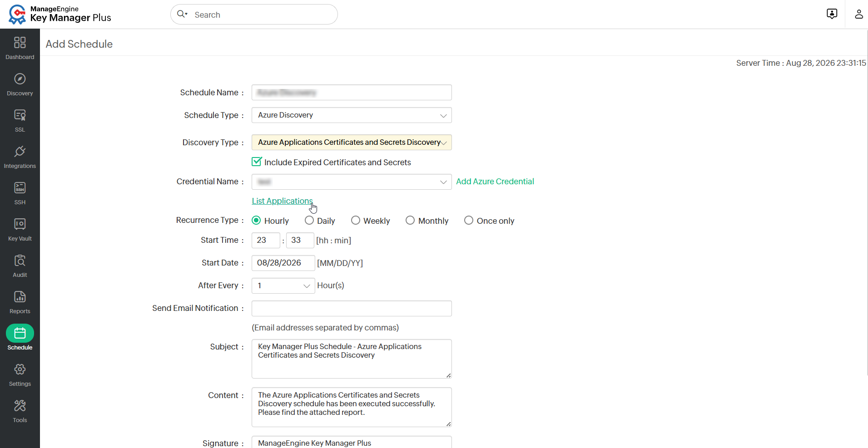This screenshot has width=868, height=448.
Task: Open the Tools wrench icon
Action: pos(20,406)
